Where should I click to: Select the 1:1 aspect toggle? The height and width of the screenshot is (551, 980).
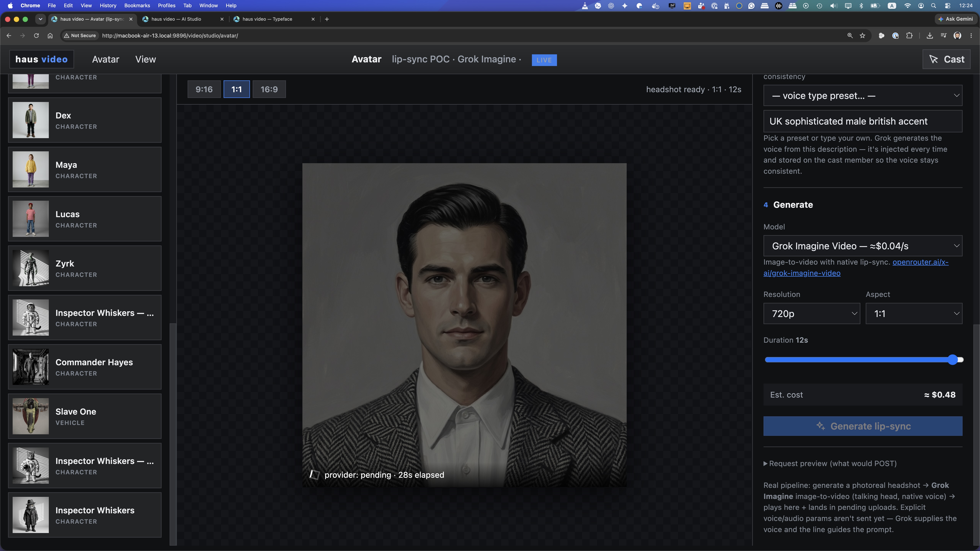237,89
